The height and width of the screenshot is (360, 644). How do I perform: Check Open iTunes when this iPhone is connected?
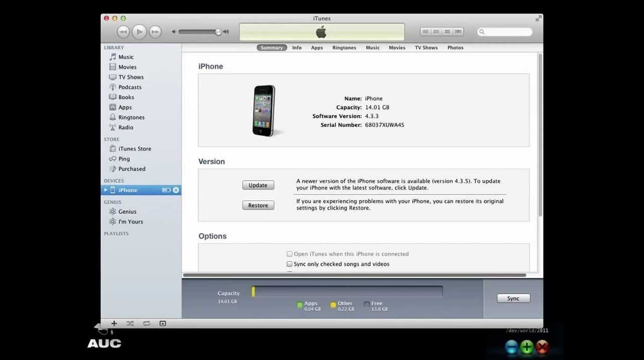(289, 254)
